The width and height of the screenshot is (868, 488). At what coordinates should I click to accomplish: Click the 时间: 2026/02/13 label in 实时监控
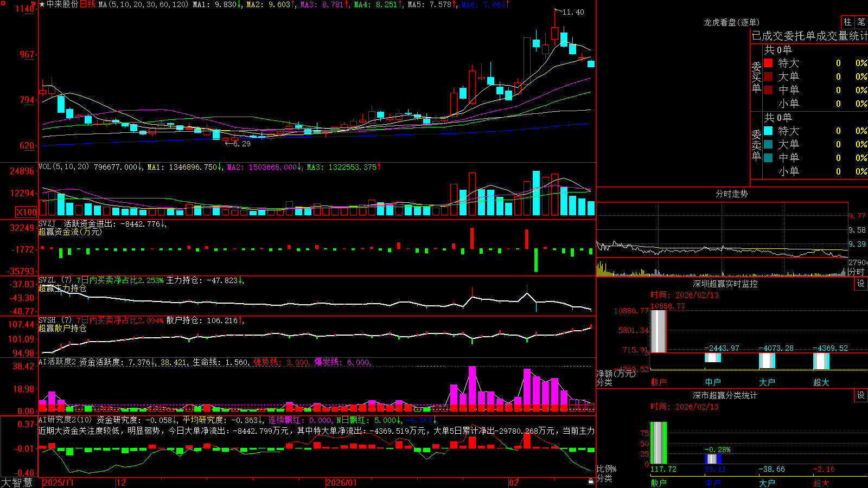point(685,295)
